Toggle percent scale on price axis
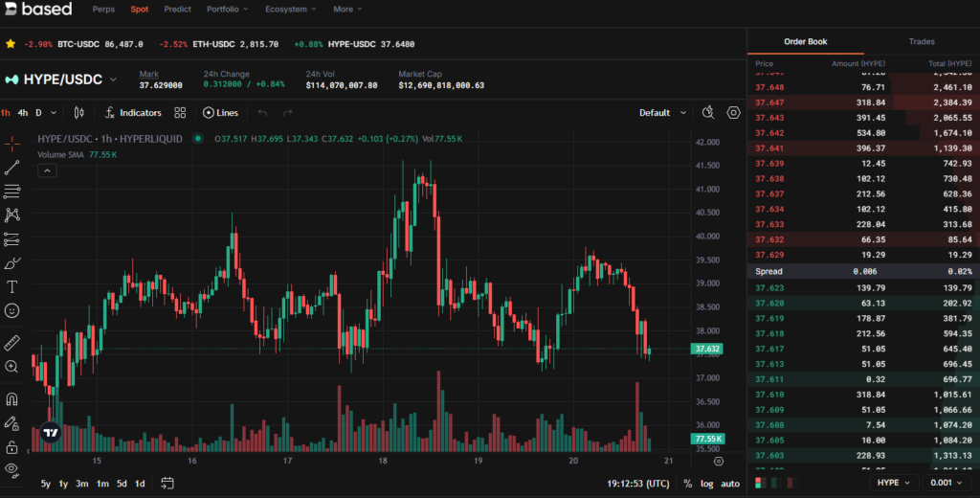This screenshot has height=498, width=980. pyautogui.click(x=687, y=484)
